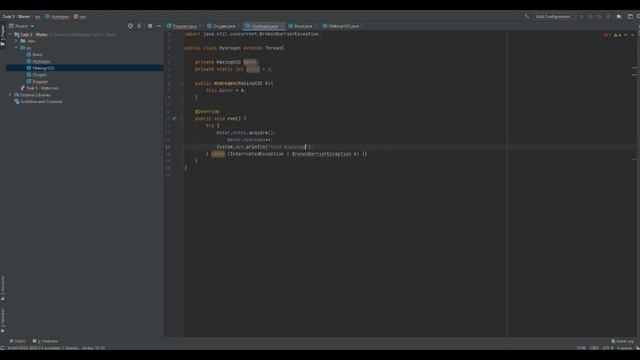This screenshot has height=360, width=640.
Task: Hide the Project panel with minus icon
Action: (159, 26)
